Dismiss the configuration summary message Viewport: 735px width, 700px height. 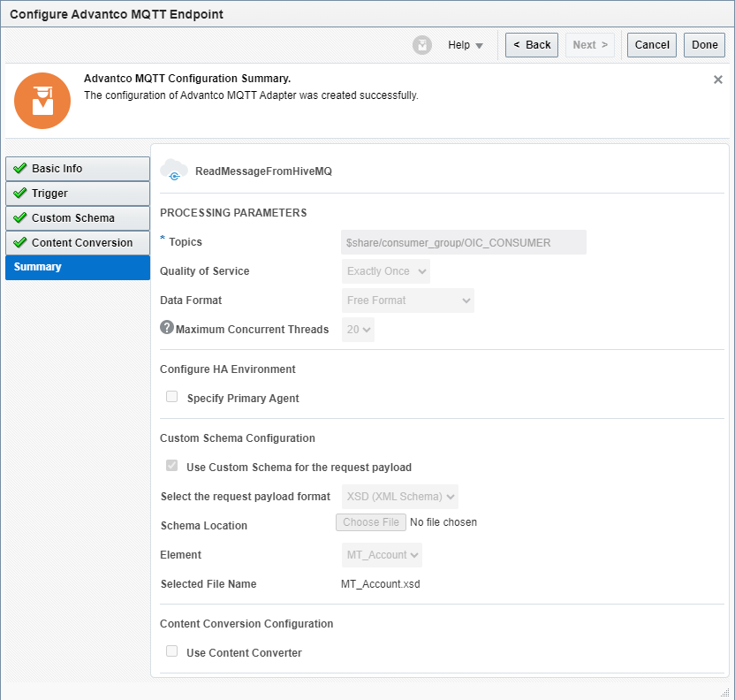[x=718, y=80]
